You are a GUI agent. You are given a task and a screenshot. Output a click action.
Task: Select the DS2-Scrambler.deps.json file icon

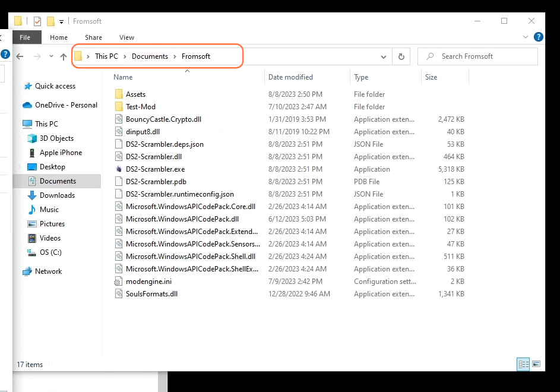[x=119, y=144]
